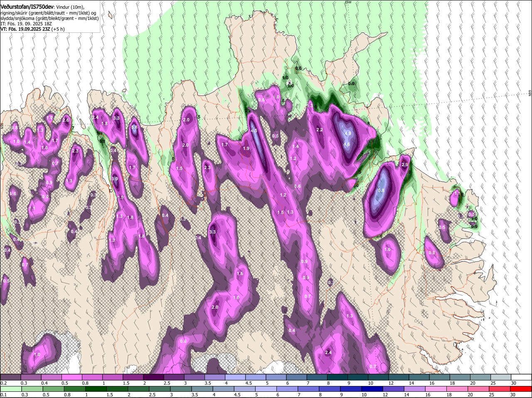The image size is (532, 398).
Task: Click the Veðurstofan/IS750dev title text
Action: (27, 7)
